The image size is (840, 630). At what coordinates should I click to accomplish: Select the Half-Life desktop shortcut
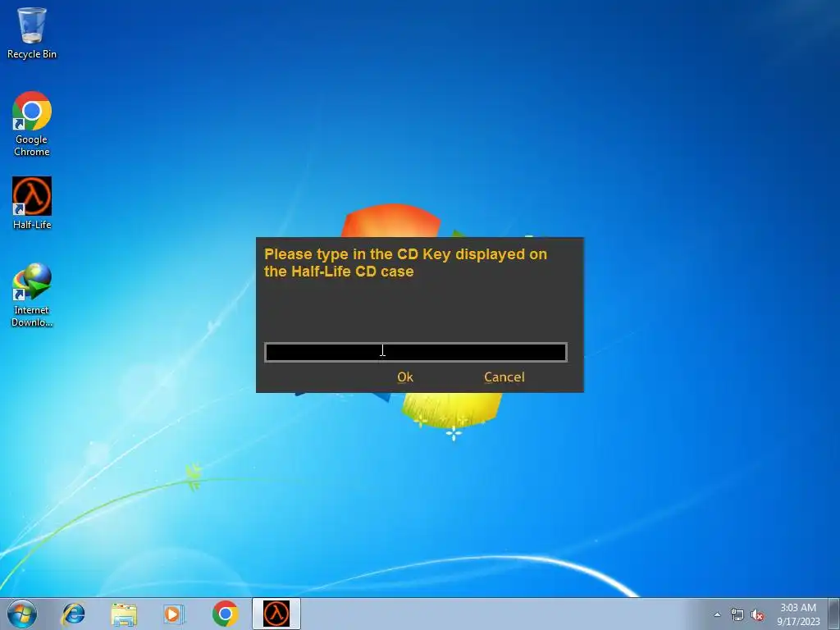32,203
